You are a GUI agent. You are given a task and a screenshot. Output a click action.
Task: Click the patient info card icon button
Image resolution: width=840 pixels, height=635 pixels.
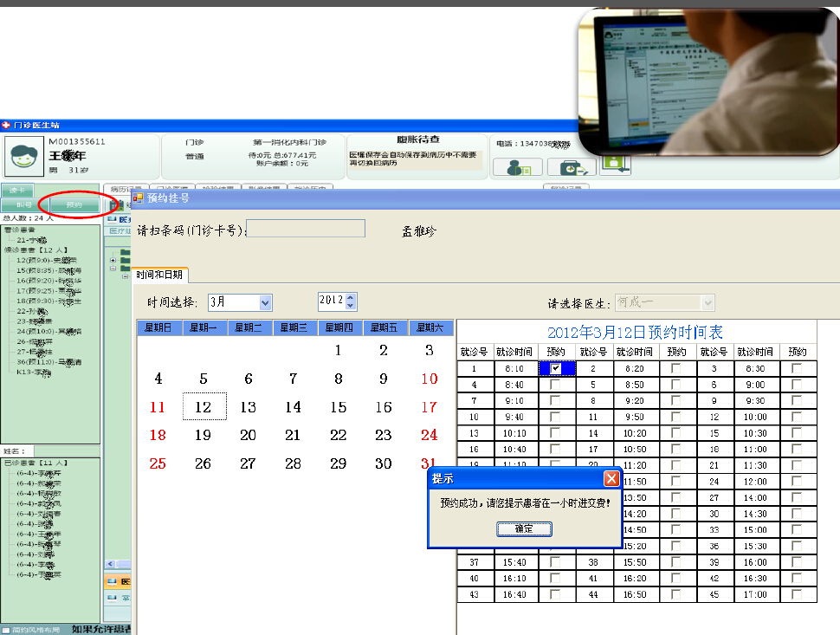click(518, 167)
